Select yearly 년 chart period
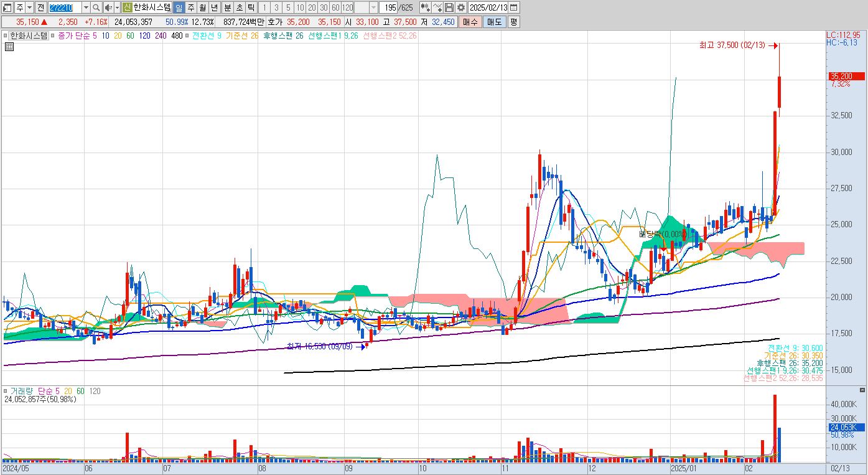868x475 pixels. coord(214,7)
